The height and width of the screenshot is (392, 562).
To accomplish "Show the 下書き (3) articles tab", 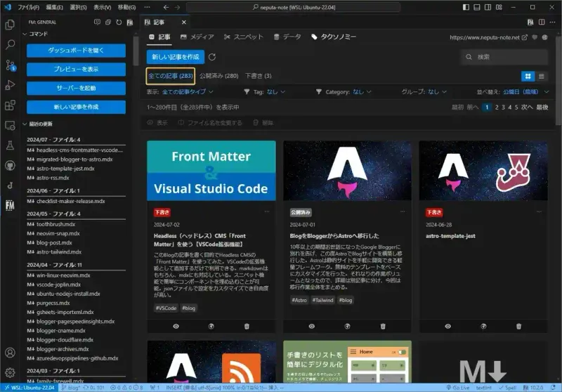I will click(258, 76).
